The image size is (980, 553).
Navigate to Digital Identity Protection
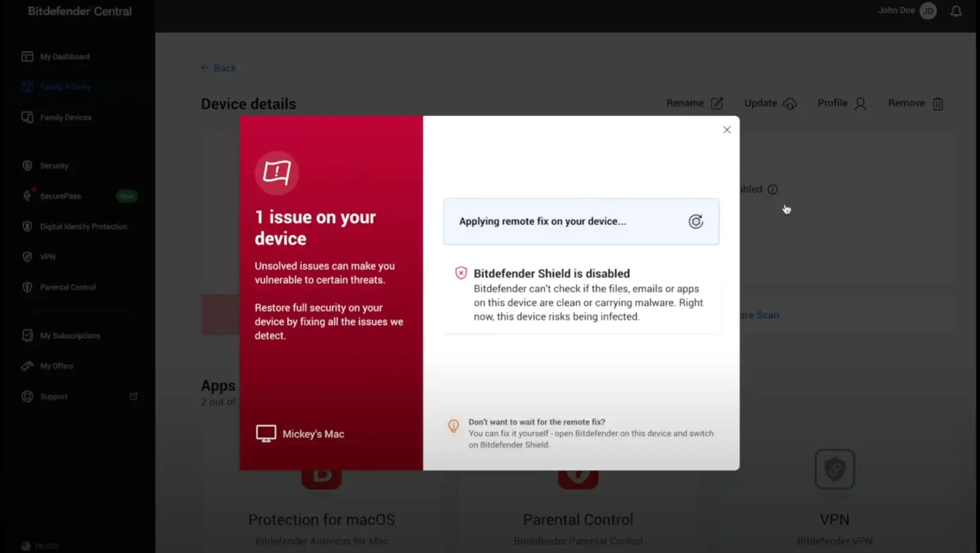tap(83, 226)
